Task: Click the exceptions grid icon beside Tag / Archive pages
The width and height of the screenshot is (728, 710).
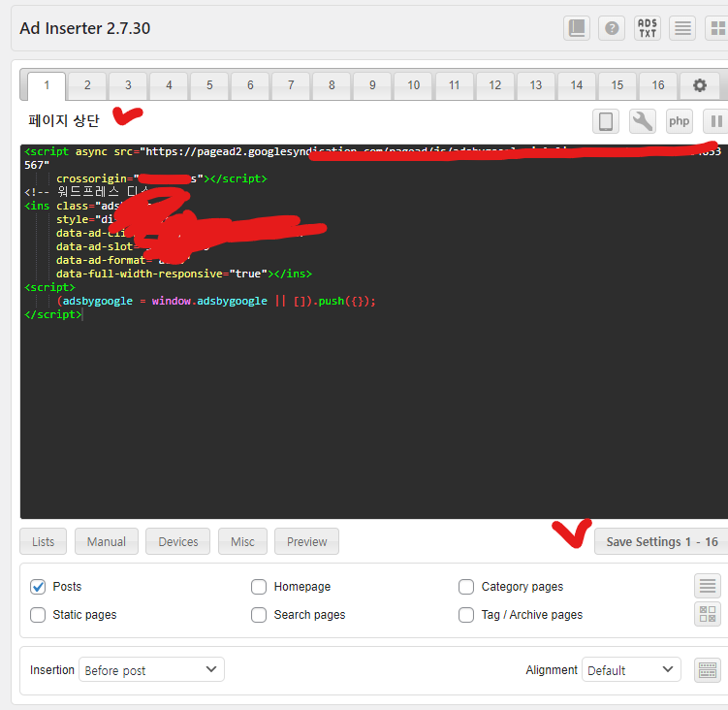Action: (x=708, y=614)
